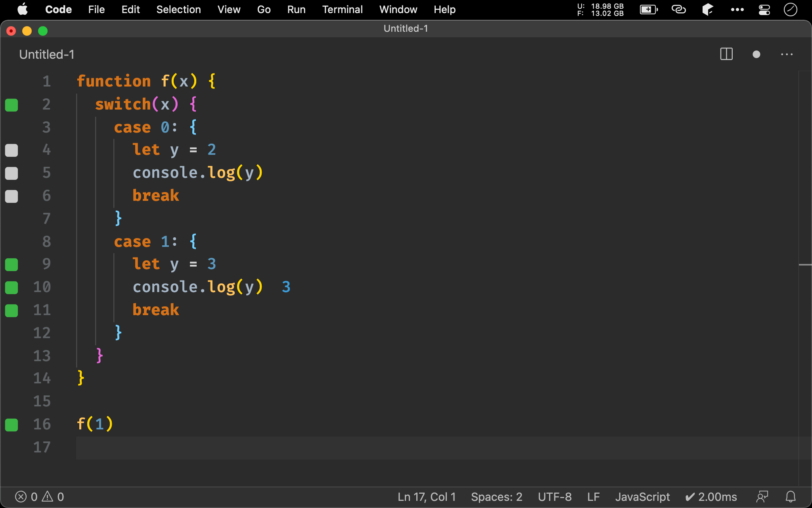Click the feedback person icon in status bar
The height and width of the screenshot is (508, 812).
762,496
